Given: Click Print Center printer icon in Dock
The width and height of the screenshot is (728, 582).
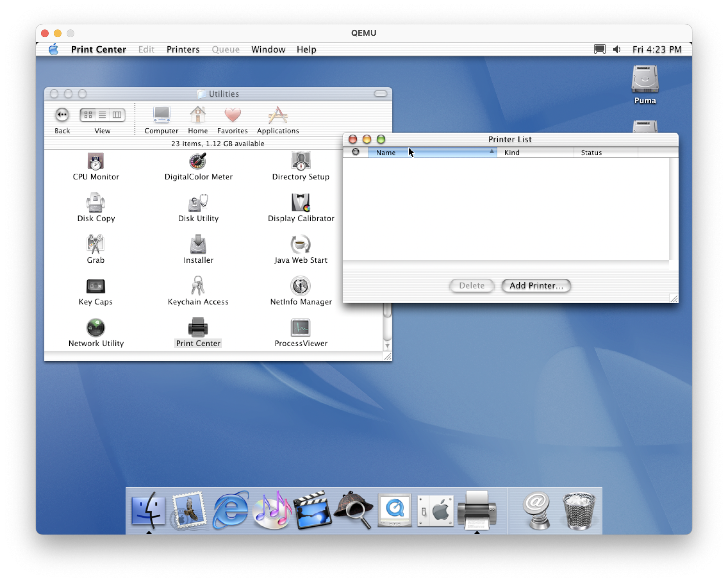Looking at the screenshot, I should coord(477,510).
